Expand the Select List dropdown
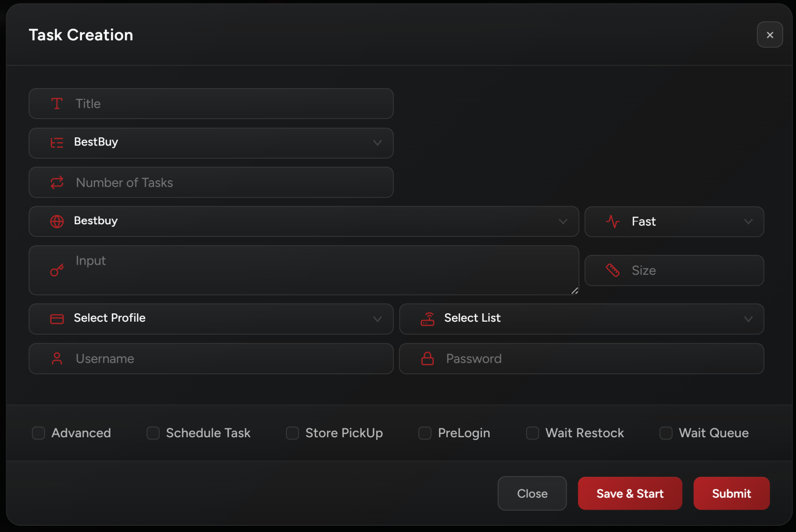Viewport: 796px width, 532px height. (581, 319)
